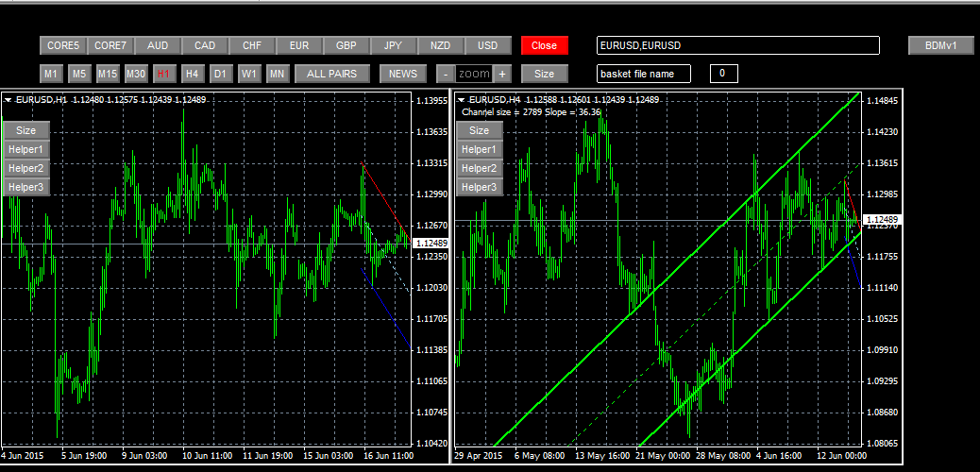Image resolution: width=980 pixels, height=472 pixels.
Task: Click the 1.10420 price scale value
Action: click(x=431, y=444)
